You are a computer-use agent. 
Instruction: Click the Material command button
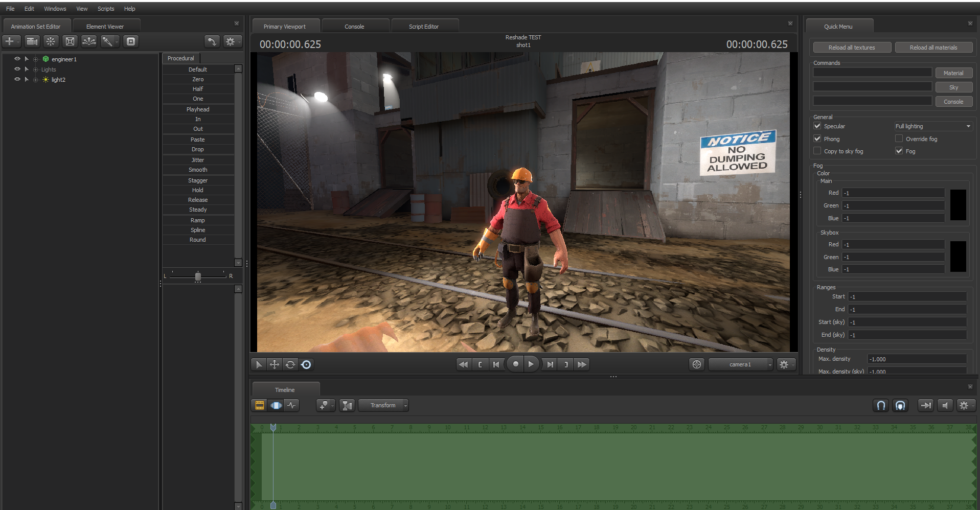[x=953, y=73]
